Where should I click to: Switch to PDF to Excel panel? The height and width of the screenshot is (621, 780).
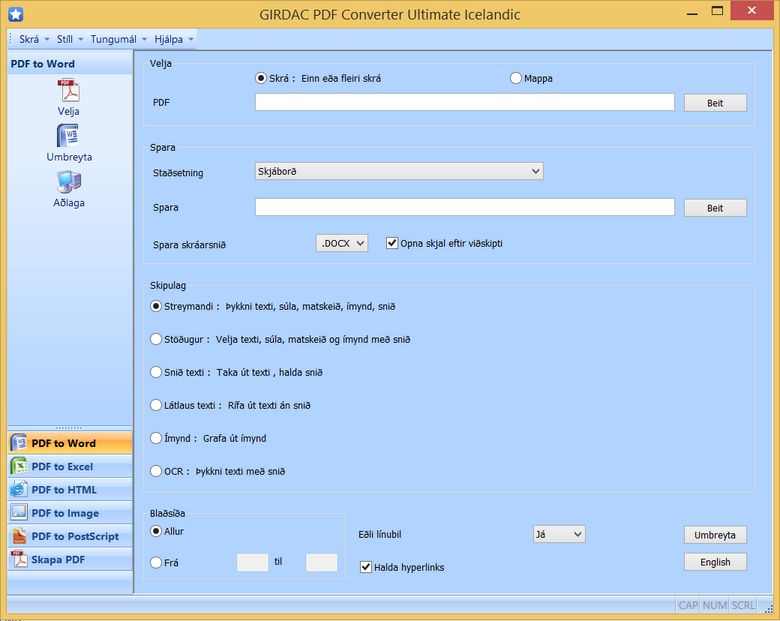pos(70,466)
